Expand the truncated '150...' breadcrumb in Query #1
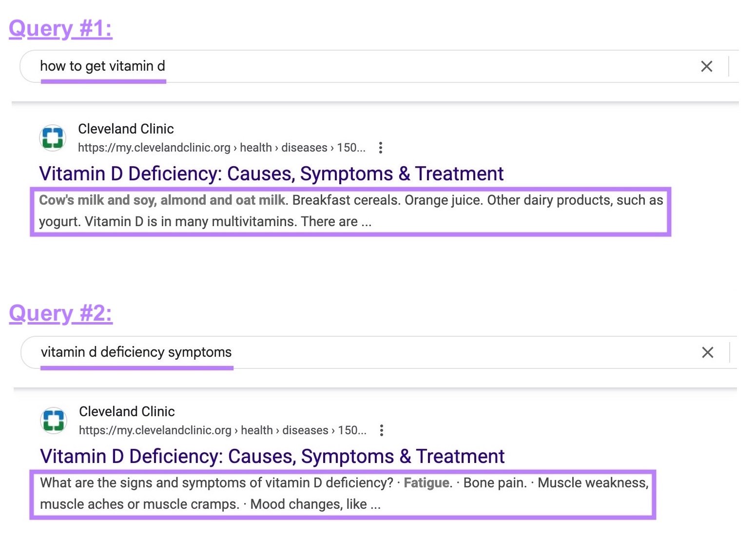This screenshot has width=756, height=539. point(352,147)
